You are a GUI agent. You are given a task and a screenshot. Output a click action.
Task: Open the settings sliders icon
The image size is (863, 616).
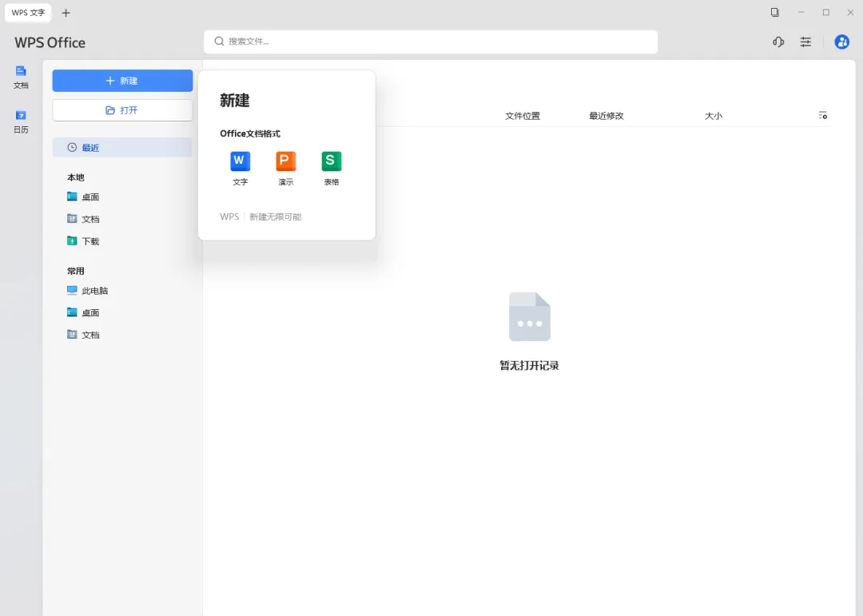pyautogui.click(x=805, y=42)
